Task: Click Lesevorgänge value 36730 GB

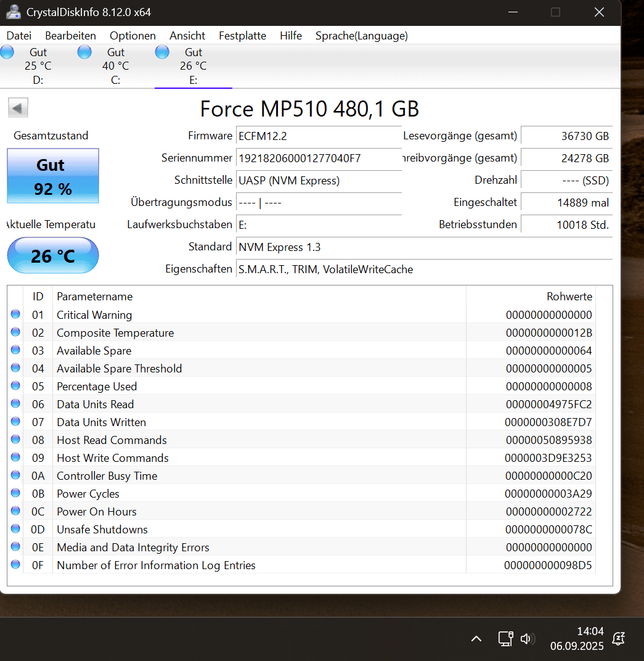Action: pyautogui.click(x=566, y=136)
